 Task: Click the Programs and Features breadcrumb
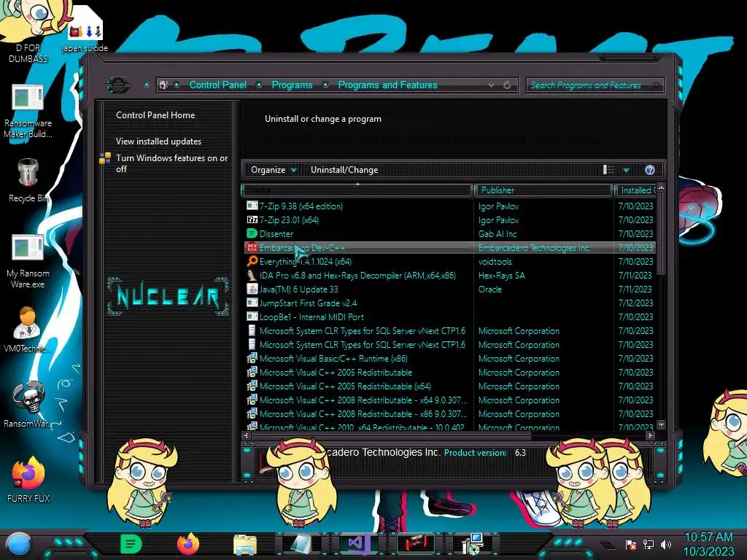387,85
